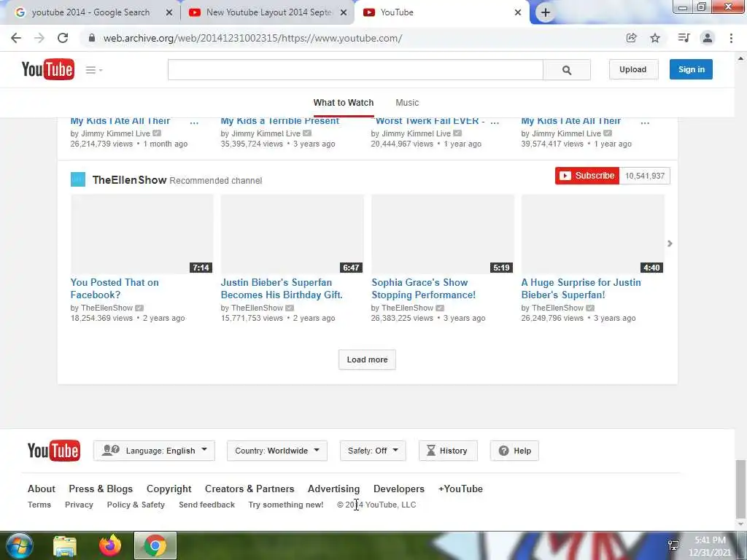This screenshot has height=560, width=747.
Task: Click the Advertising footer link
Action: (x=334, y=489)
